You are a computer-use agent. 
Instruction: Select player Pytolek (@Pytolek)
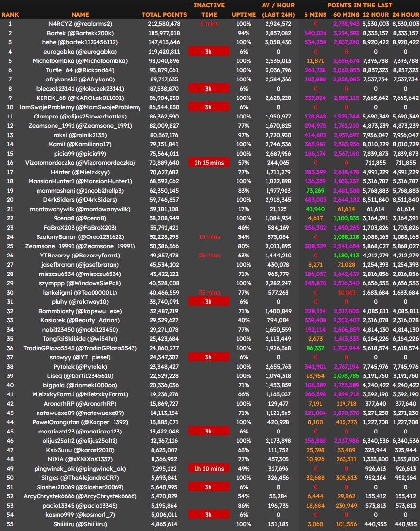click(80, 367)
